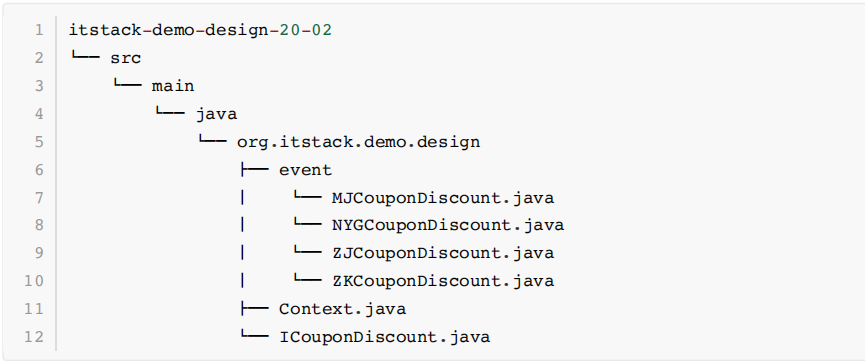Open MJCouponDiscount.java file

pos(443,198)
